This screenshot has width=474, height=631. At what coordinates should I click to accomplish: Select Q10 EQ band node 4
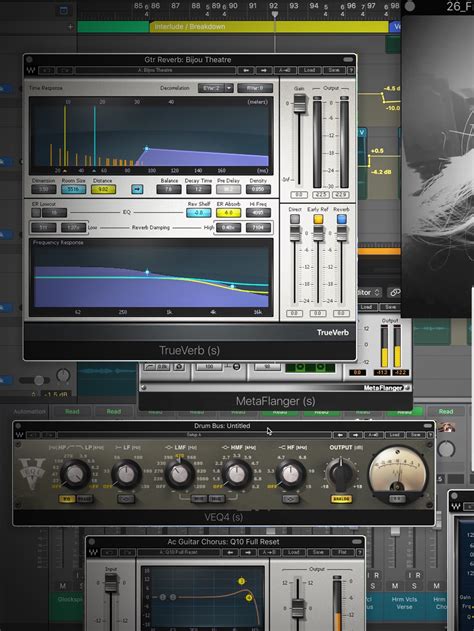pos(249,598)
